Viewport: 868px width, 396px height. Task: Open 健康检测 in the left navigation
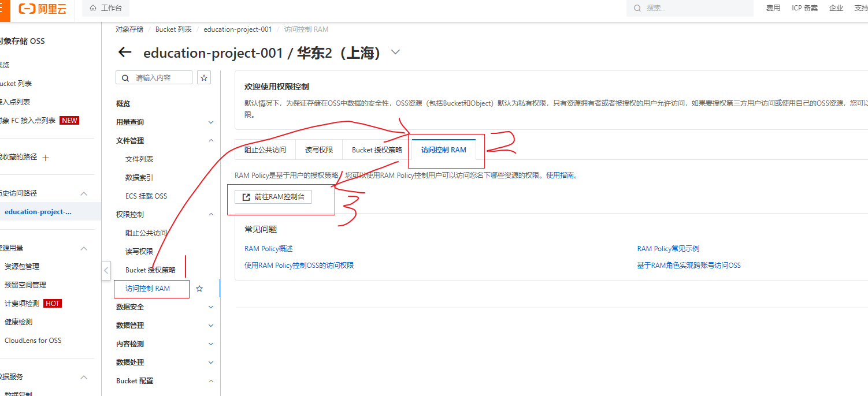(18, 322)
